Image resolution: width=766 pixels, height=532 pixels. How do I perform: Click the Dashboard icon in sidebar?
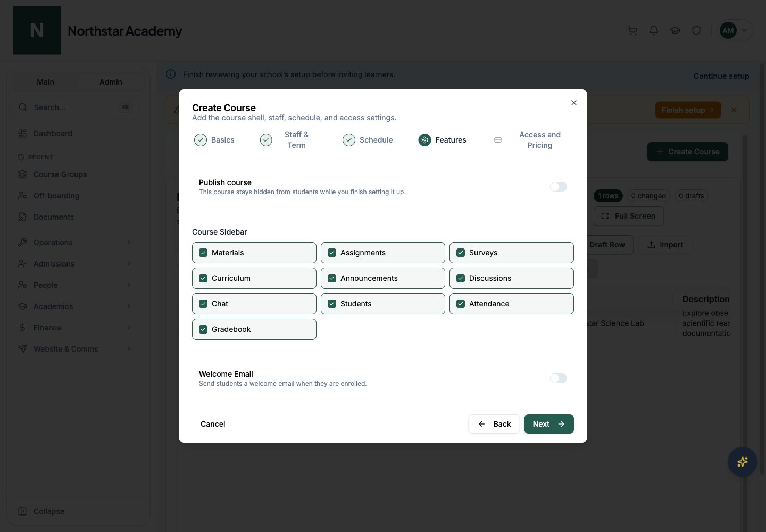(22, 134)
